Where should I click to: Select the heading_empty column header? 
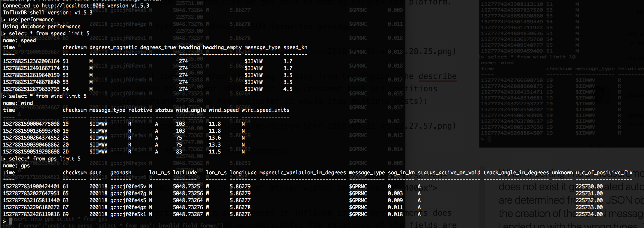[x=222, y=47]
